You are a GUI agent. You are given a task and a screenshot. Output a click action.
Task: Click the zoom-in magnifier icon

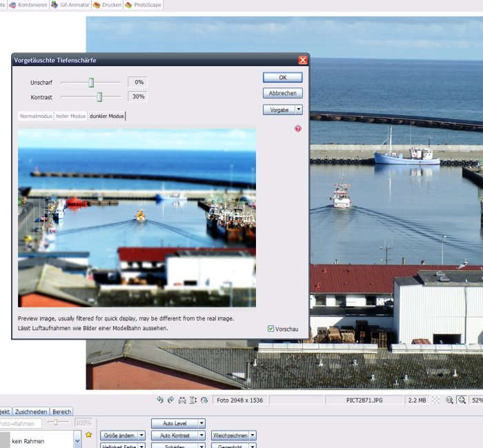click(x=449, y=400)
